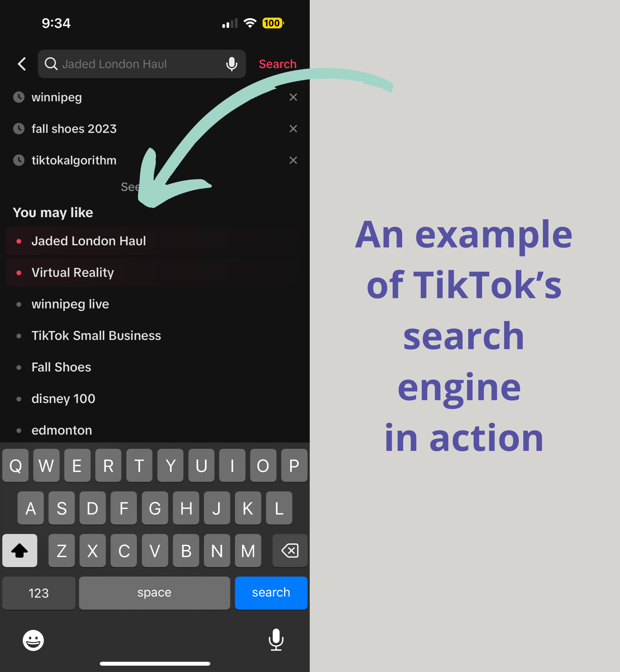This screenshot has width=620, height=672.
Task: Tap the clock icon next to tiktokalgorithm
Action: coord(19,160)
